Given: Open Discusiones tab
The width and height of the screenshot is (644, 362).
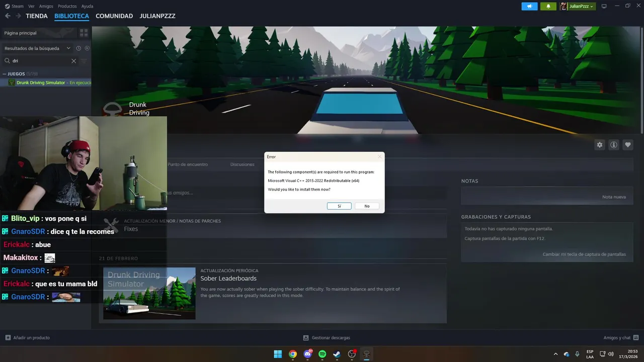Looking at the screenshot, I should pyautogui.click(x=243, y=164).
